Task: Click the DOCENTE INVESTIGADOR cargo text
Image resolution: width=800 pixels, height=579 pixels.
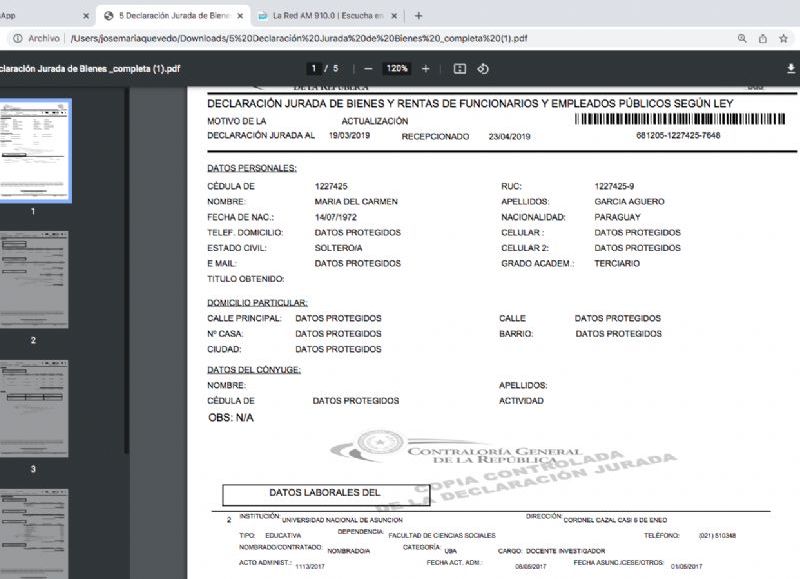Action: [565, 551]
